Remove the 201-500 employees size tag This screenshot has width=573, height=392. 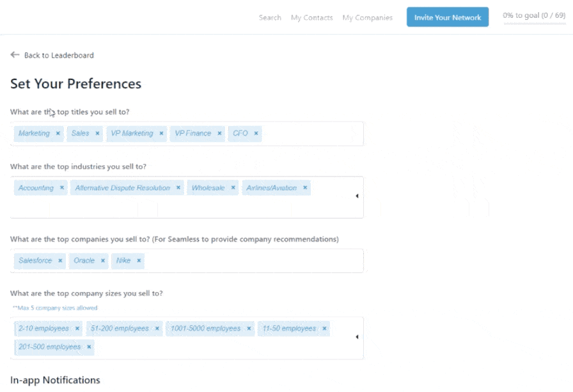89,347
